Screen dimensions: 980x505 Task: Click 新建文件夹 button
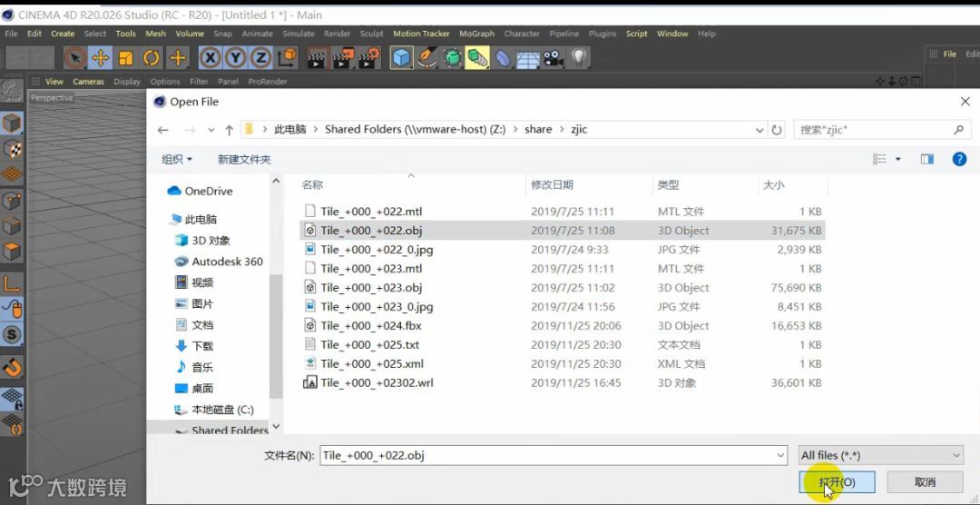coord(244,160)
